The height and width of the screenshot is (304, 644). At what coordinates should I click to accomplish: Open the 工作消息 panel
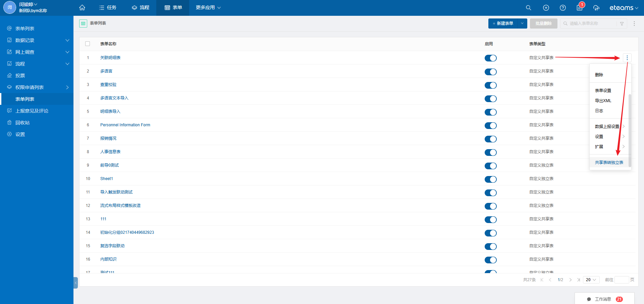pos(604,299)
